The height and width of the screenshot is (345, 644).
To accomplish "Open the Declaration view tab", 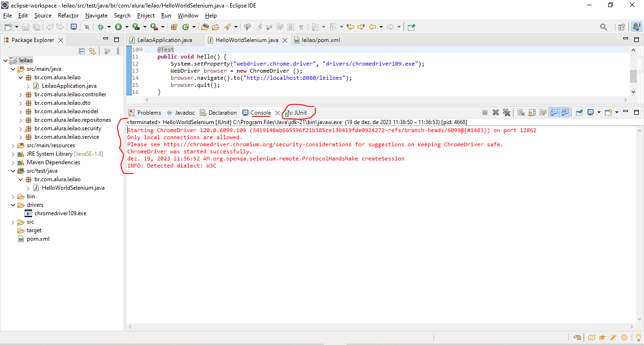I will click(218, 112).
